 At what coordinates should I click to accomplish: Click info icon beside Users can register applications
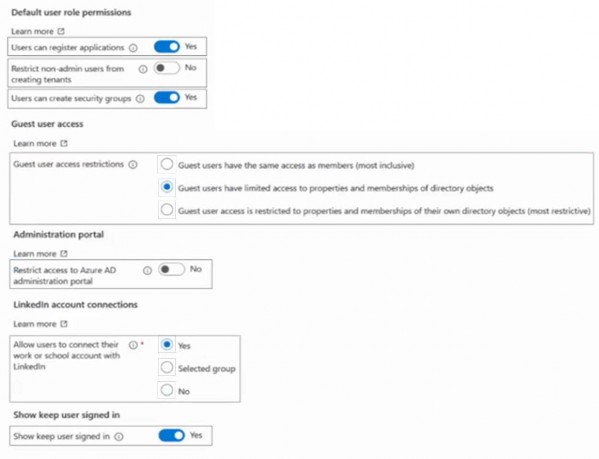click(133, 48)
